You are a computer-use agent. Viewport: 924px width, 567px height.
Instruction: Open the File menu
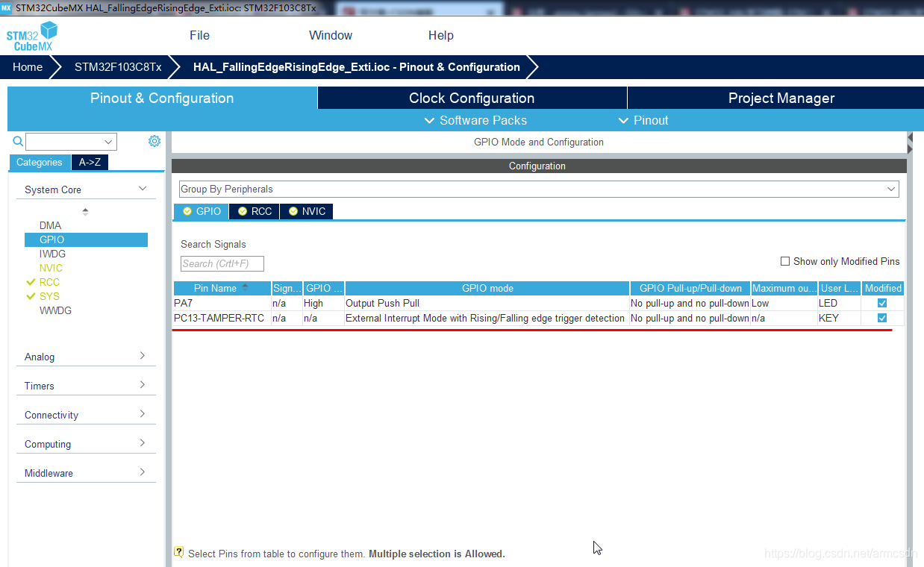pyautogui.click(x=199, y=35)
